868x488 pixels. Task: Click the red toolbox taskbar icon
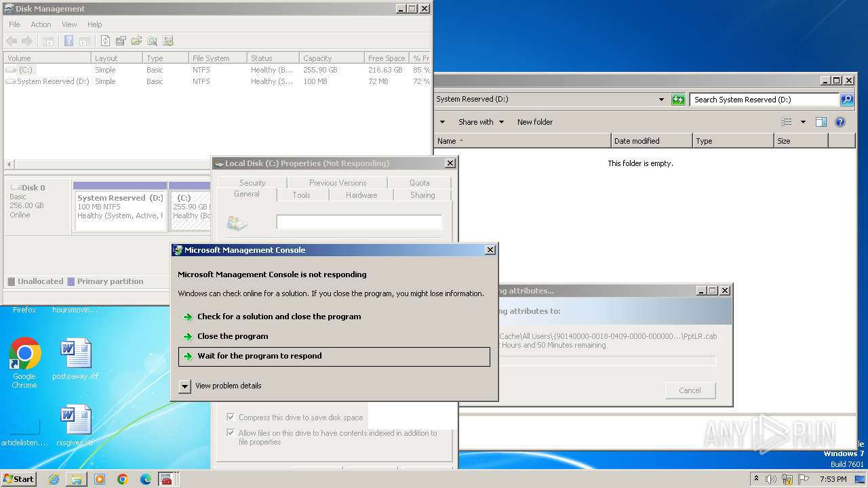(167, 479)
